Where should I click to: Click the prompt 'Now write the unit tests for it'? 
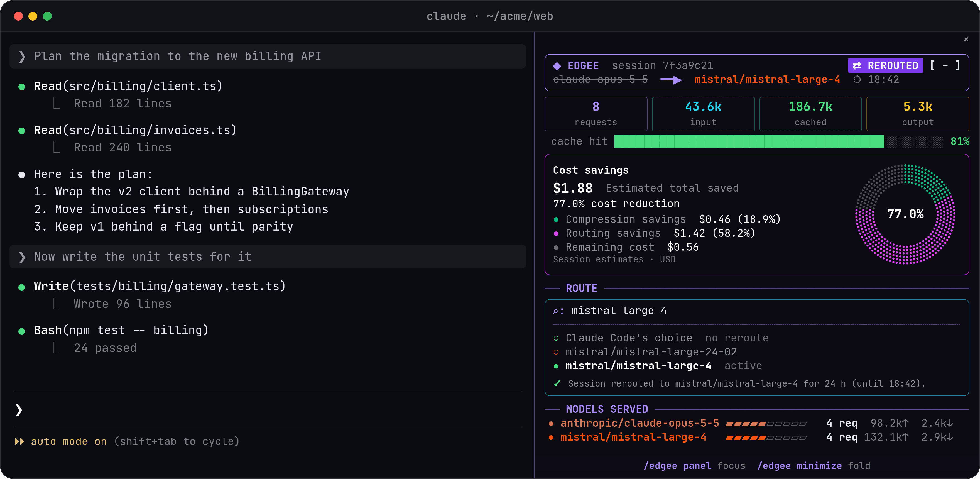[x=268, y=256]
